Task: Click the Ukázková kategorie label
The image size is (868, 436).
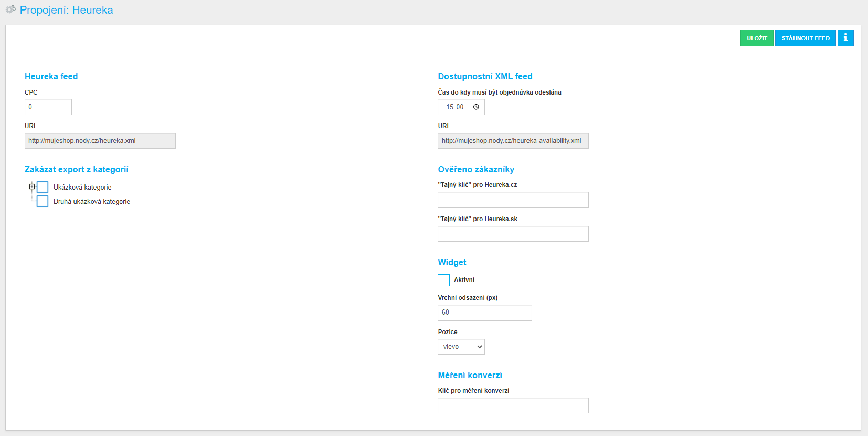Action: coord(82,188)
